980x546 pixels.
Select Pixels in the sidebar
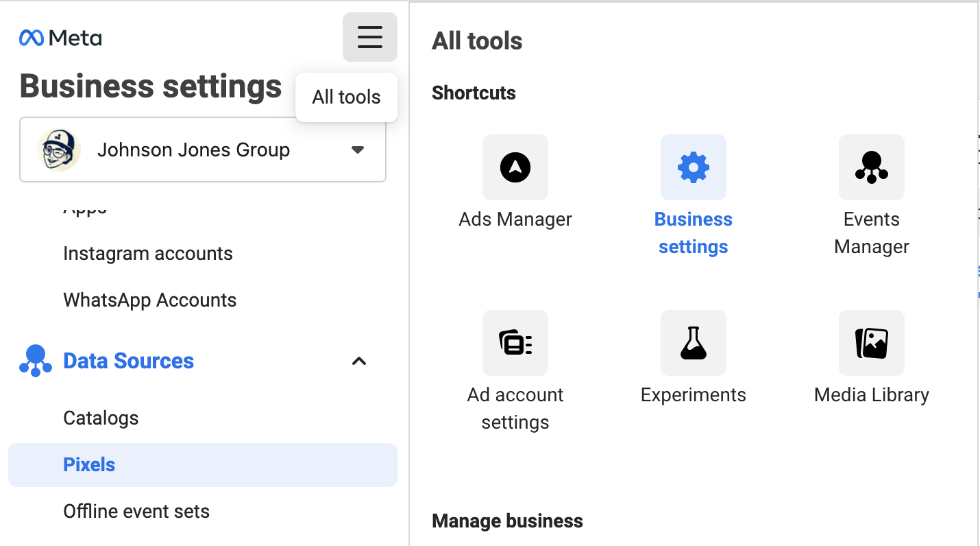[203, 465]
